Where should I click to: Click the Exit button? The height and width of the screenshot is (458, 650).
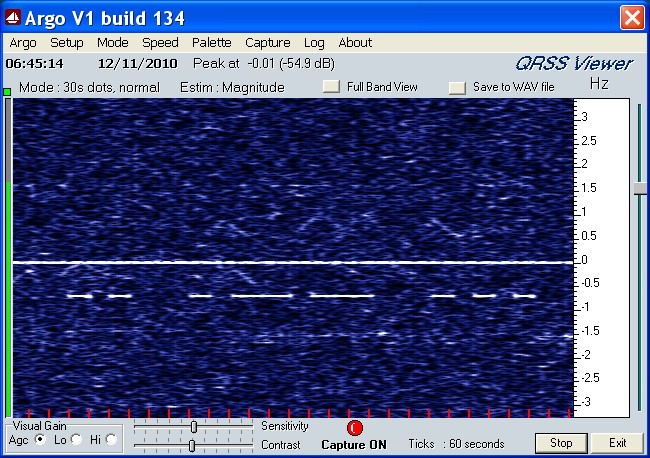[x=617, y=443]
